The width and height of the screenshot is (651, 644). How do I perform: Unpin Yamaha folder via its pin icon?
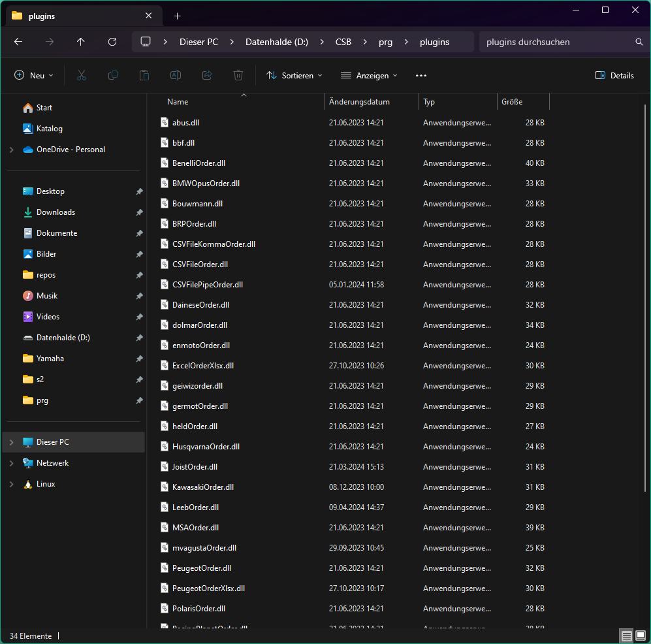click(x=139, y=359)
